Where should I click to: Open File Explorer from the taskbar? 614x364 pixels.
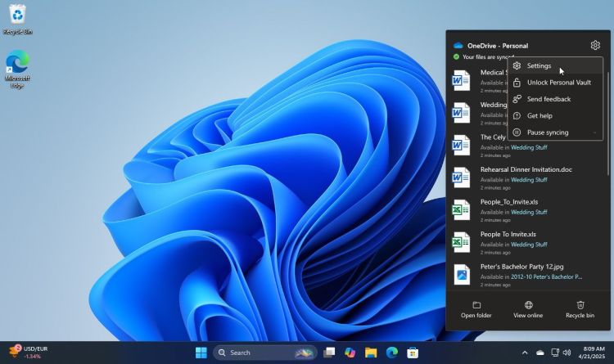click(x=371, y=353)
